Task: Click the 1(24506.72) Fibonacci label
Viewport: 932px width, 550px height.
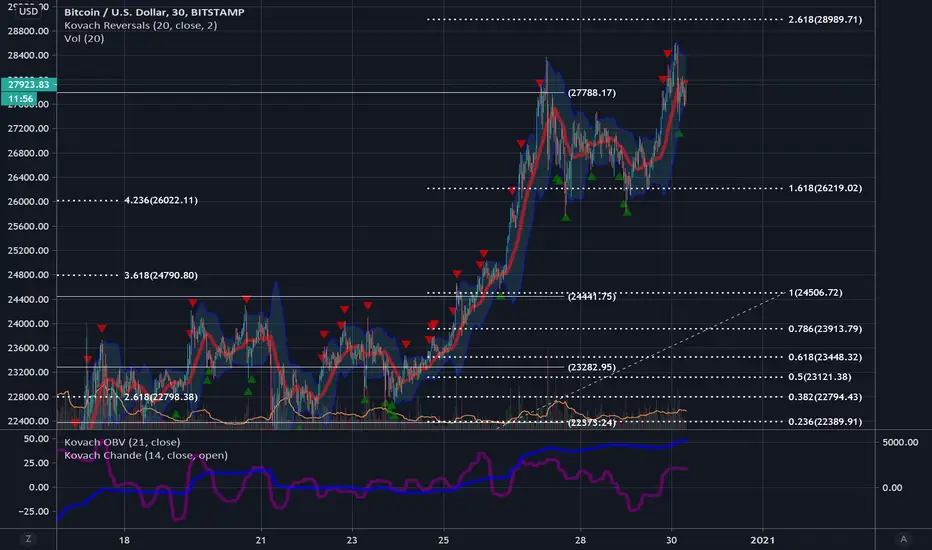Action: pos(816,293)
